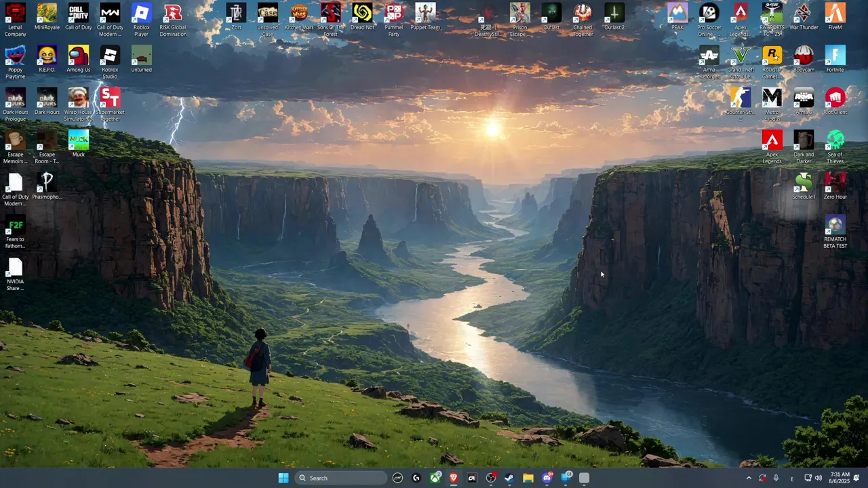Select the Wrap House Simulator icon

(78, 104)
